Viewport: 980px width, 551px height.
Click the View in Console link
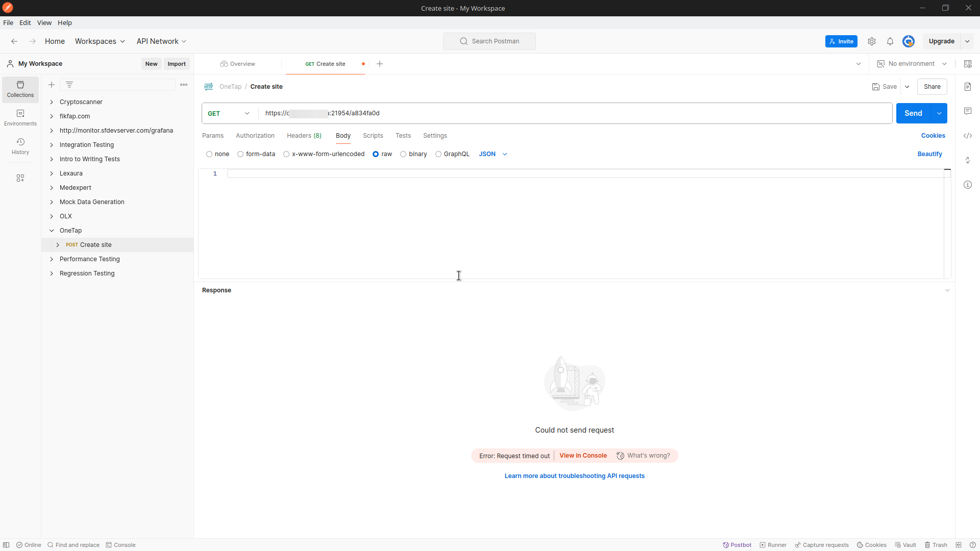(x=583, y=456)
